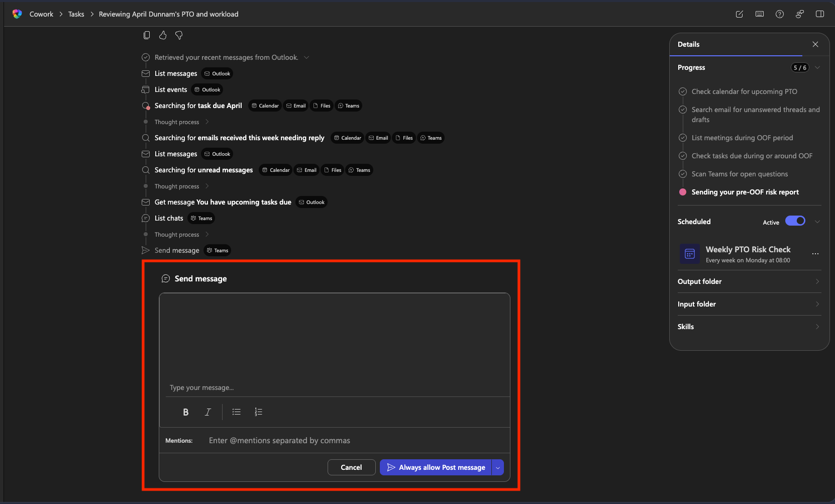Image resolution: width=835 pixels, height=504 pixels.
Task: Open Always allow Post message dropdown arrow
Action: pos(498,467)
